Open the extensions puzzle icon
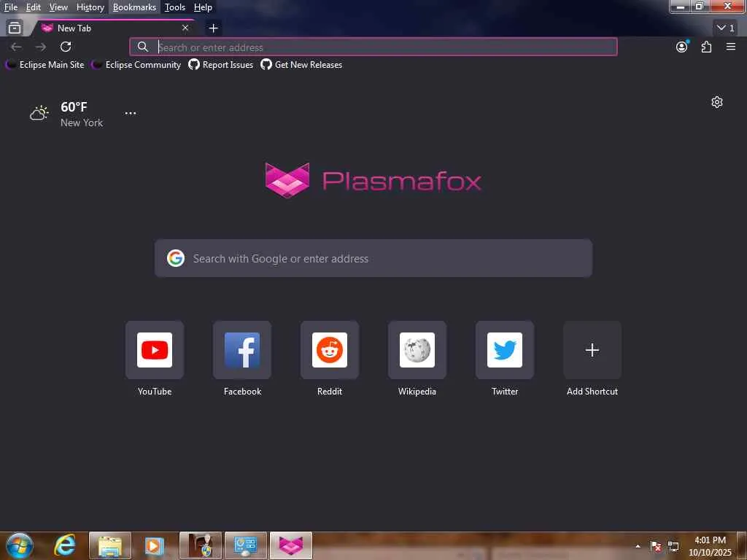The height and width of the screenshot is (560, 747). click(706, 47)
